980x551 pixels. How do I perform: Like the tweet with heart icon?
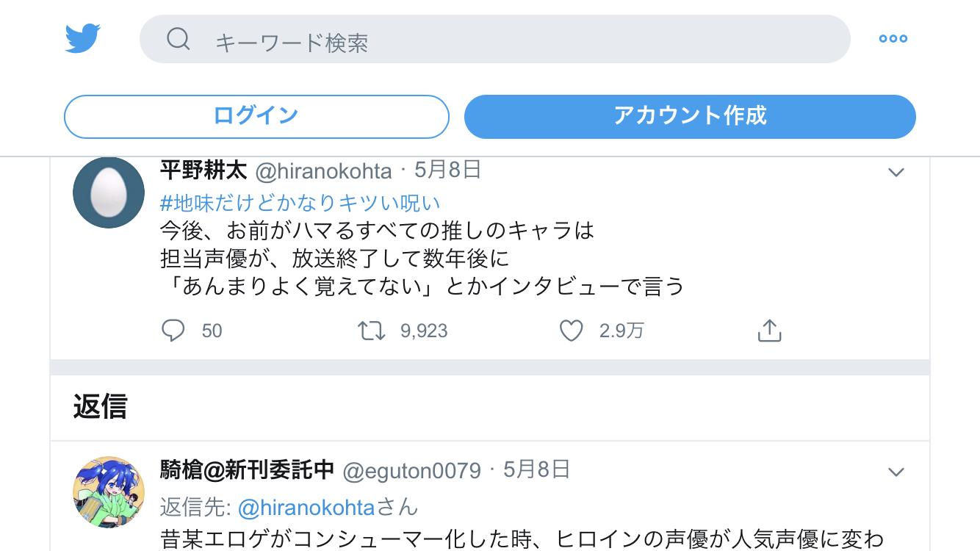pos(571,331)
